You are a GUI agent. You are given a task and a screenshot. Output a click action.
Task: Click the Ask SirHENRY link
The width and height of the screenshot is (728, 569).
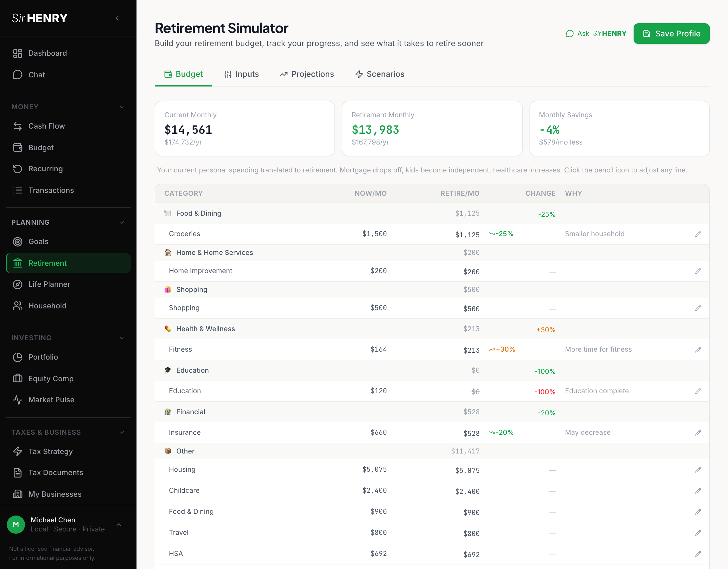596,34
